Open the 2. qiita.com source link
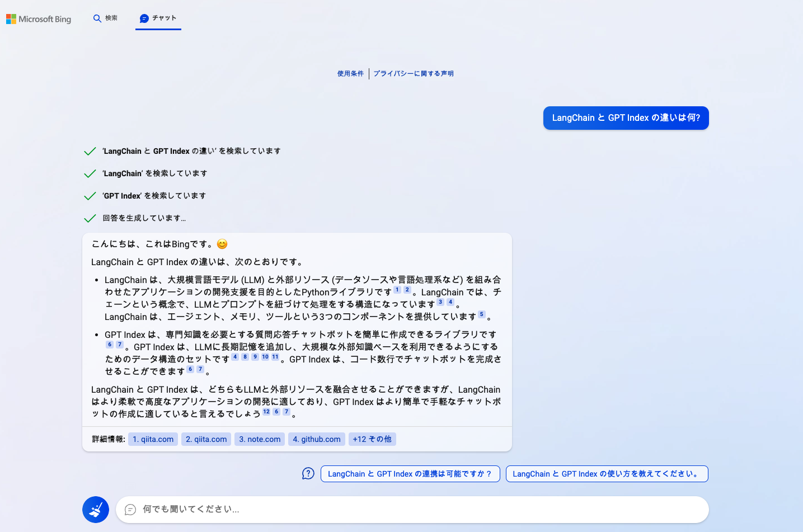The width and height of the screenshot is (803, 532). pos(206,439)
